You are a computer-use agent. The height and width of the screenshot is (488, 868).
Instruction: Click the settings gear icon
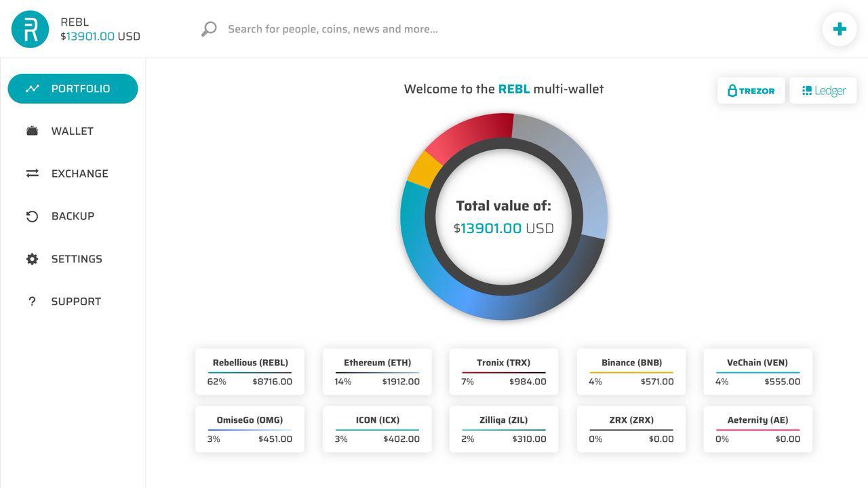[x=32, y=259]
